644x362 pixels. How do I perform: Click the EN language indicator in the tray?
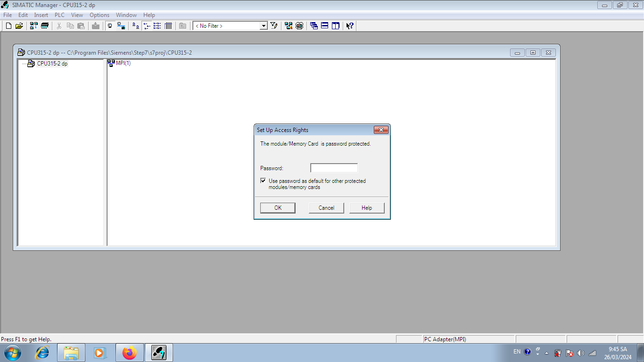[517, 352]
